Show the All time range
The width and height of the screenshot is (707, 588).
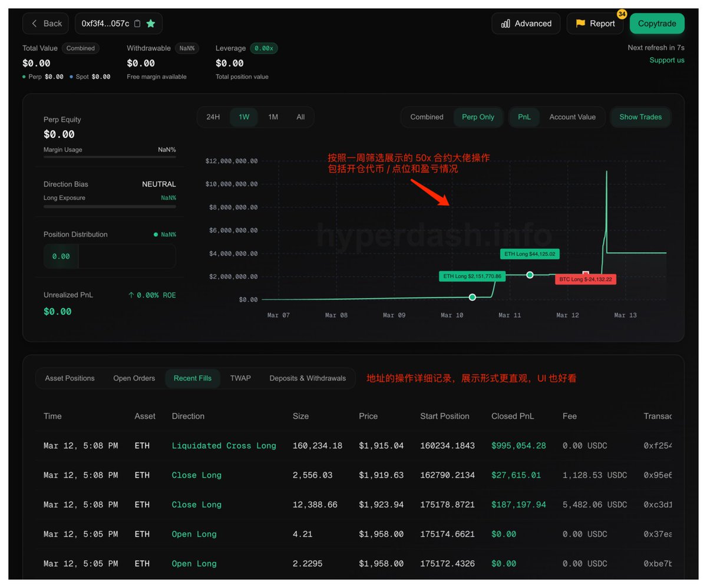click(300, 117)
